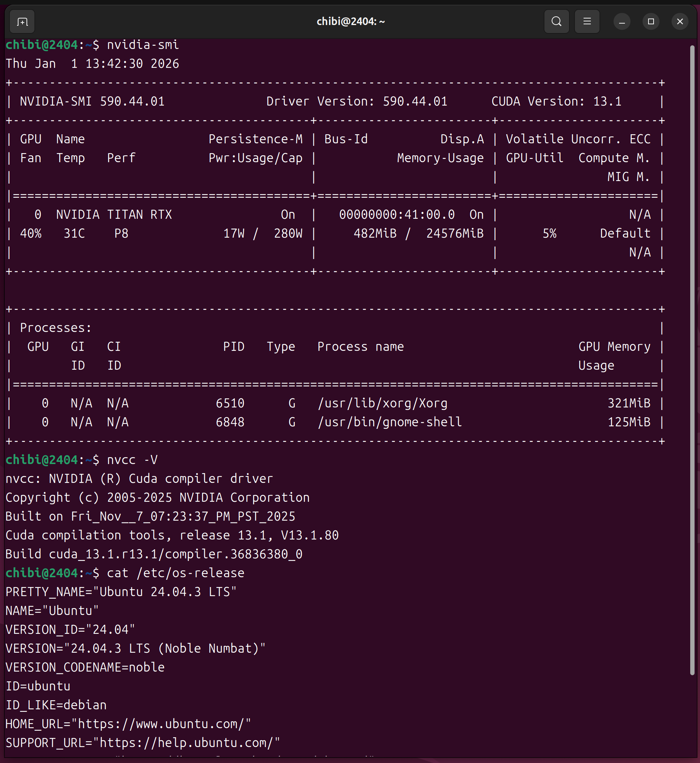Click the terminal vertical scrollbar
This screenshot has width=700, height=763.
pos(692,360)
